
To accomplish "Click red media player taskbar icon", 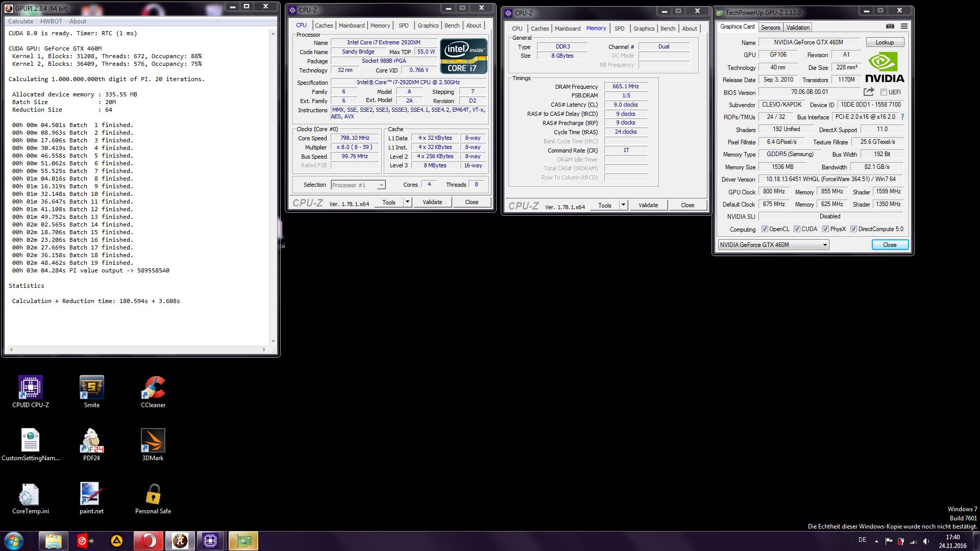I will [85, 541].
